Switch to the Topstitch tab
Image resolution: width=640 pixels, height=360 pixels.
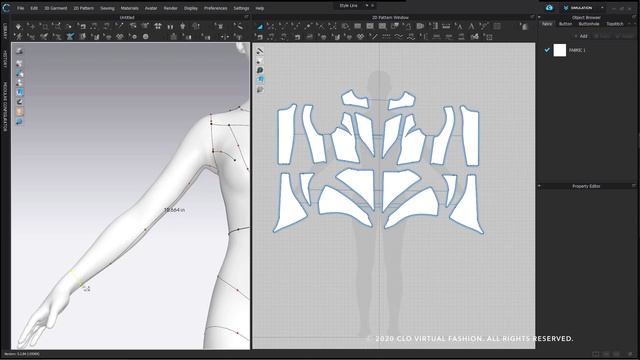pos(615,24)
